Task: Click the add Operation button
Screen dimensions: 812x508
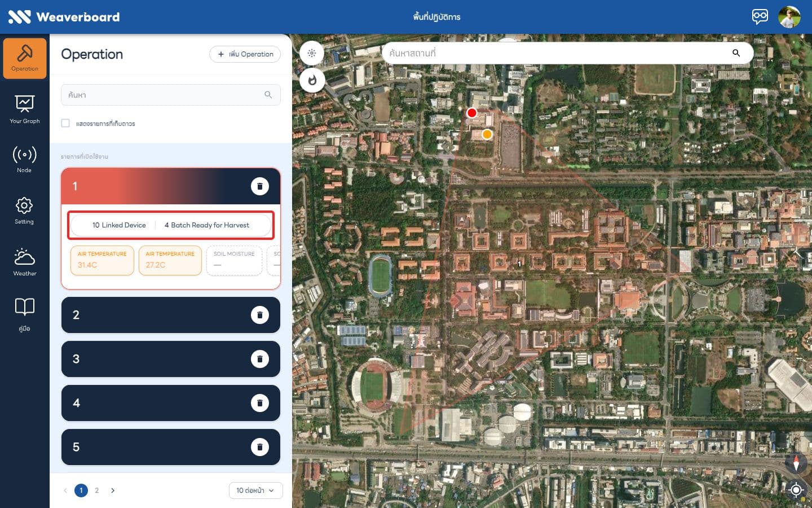Action: [x=245, y=54]
